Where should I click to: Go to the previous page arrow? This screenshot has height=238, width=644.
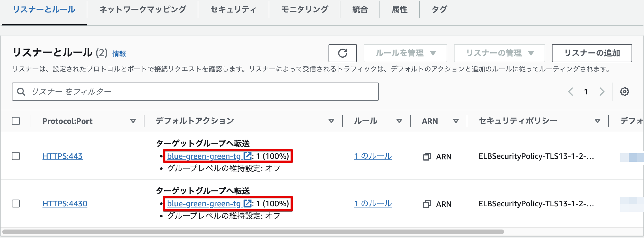coord(571,92)
